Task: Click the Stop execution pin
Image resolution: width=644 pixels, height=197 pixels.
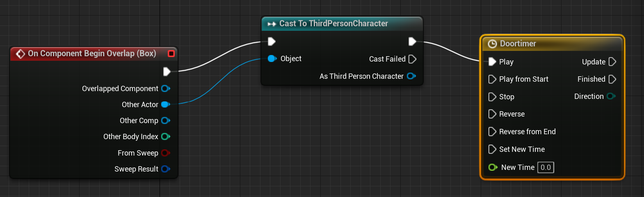Action: 493,97
